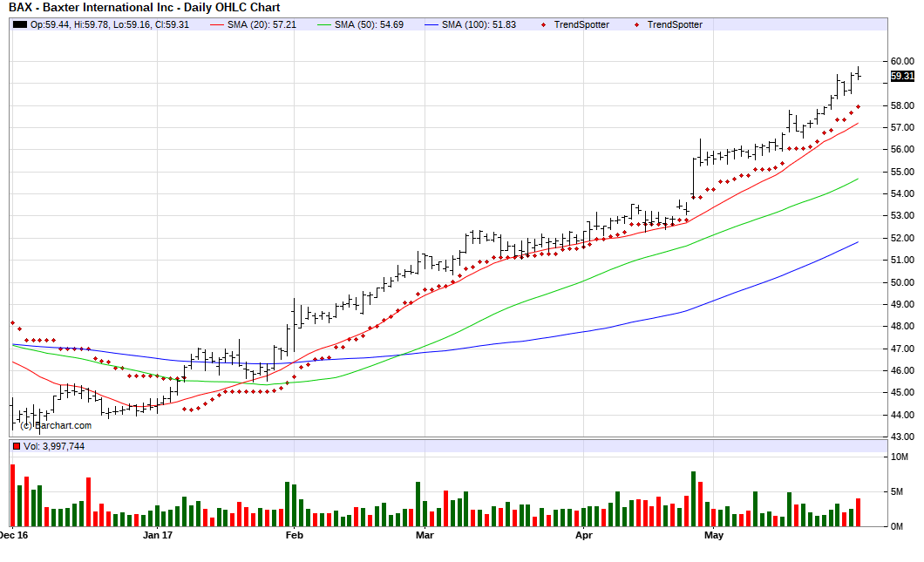Click the first TrendSpotter diamond marker in legend
This screenshot has height=562, width=924.
[x=543, y=24]
